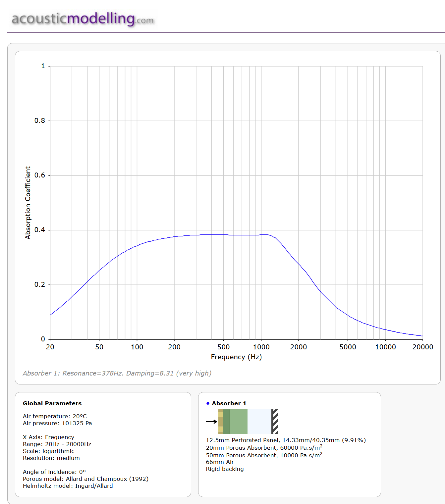
Task: Click the Rigid backing text line
Action: [225, 469]
